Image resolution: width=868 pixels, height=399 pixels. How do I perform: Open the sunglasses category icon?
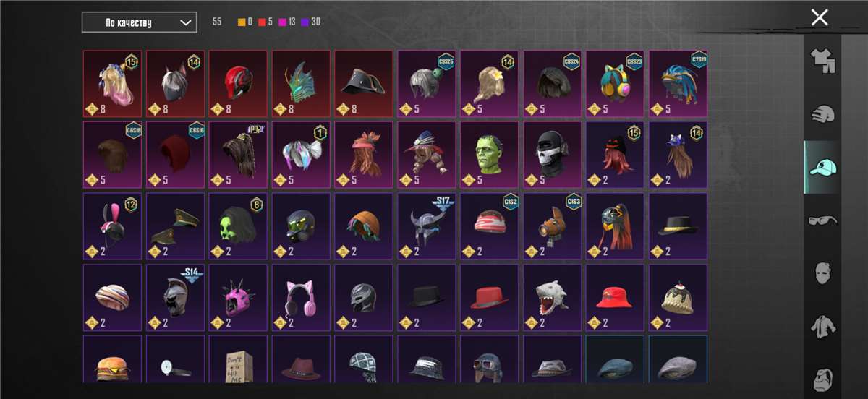pyautogui.click(x=822, y=220)
